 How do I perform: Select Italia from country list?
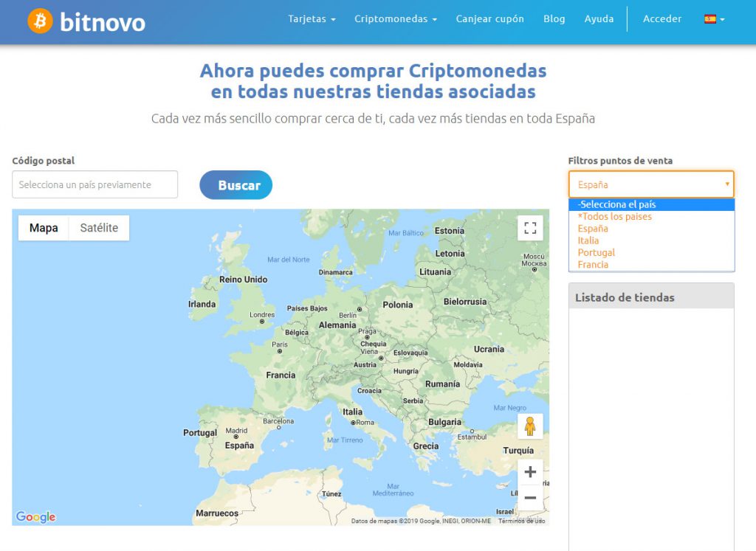pyautogui.click(x=588, y=240)
